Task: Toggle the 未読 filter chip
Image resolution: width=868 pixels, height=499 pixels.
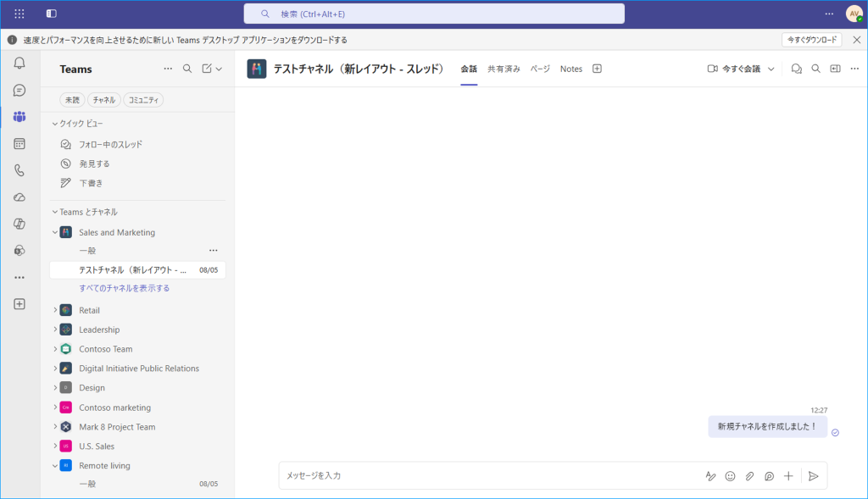Action: tap(72, 100)
